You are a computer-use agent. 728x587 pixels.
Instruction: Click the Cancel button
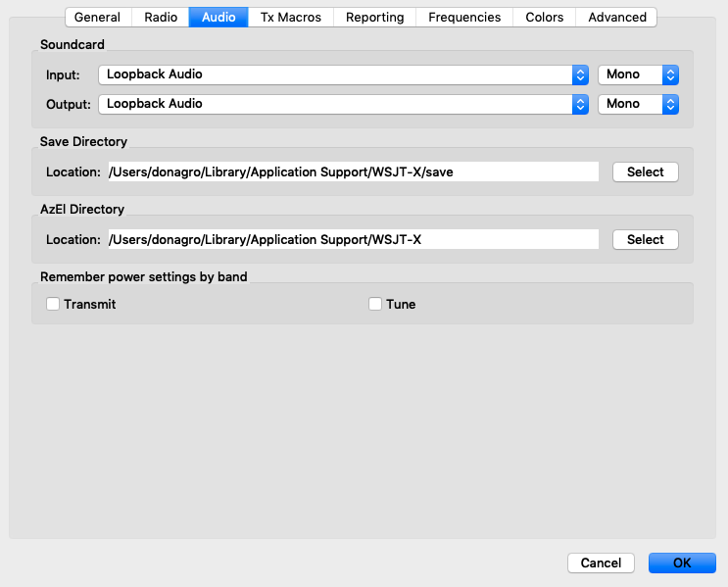point(601,563)
